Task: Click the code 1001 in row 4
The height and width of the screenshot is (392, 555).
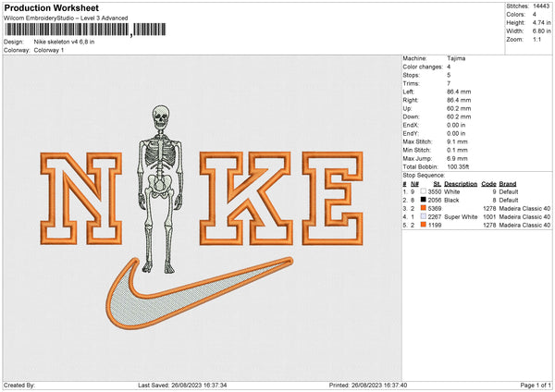Action: [489, 217]
